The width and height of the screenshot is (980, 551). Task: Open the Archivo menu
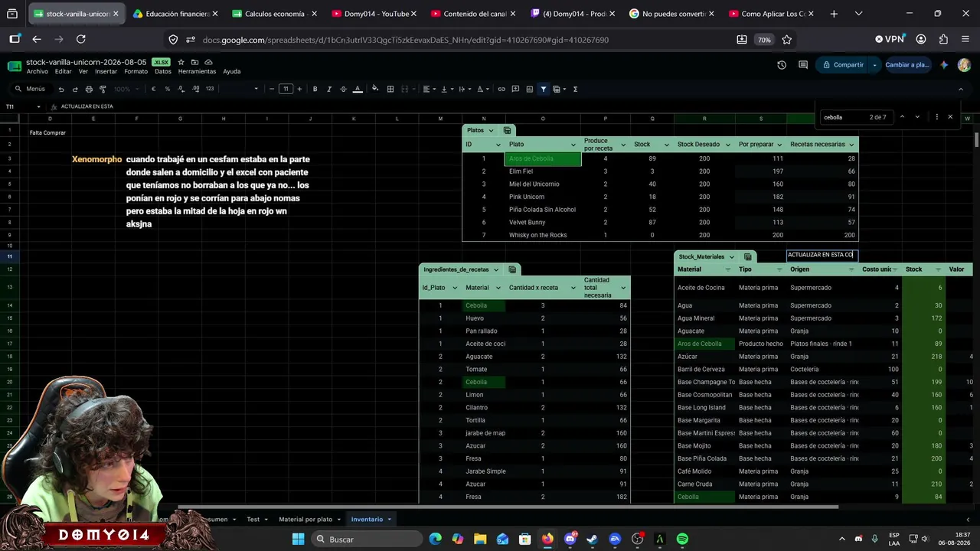(x=38, y=72)
